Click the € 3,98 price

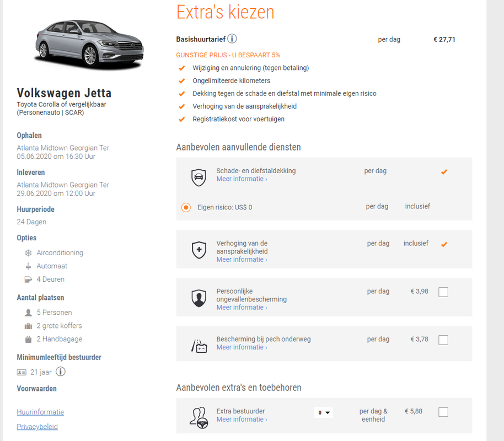pos(420,291)
